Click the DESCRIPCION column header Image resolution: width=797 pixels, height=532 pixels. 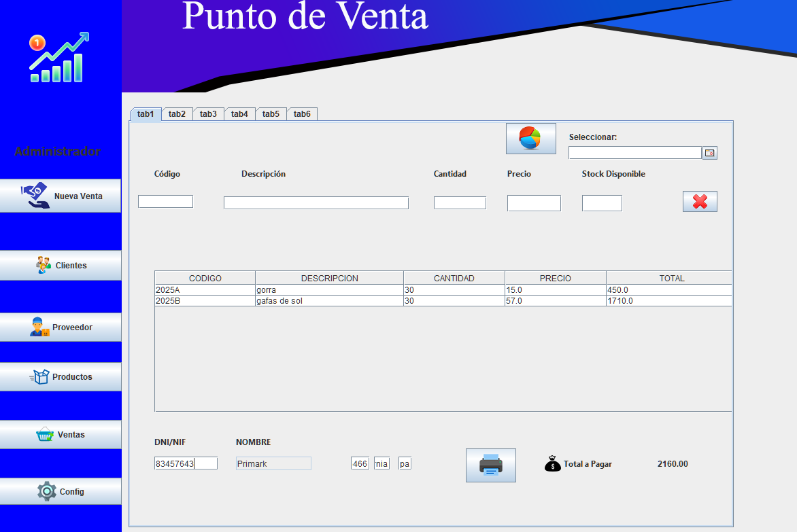(x=329, y=278)
